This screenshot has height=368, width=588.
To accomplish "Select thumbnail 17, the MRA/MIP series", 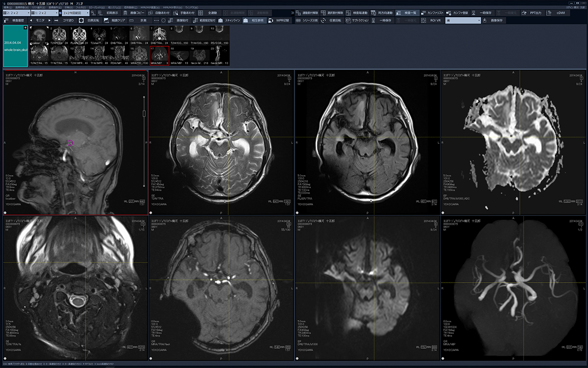I will click(x=159, y=56).
